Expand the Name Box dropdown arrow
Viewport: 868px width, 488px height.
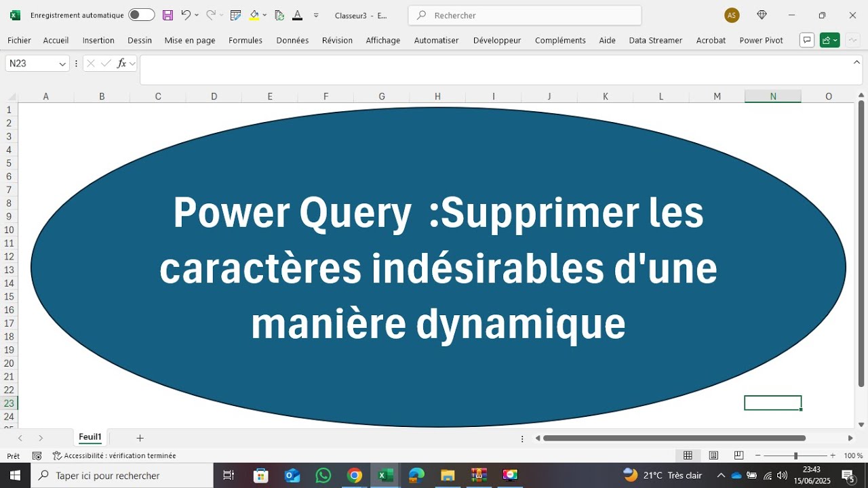(x=63, y=63)
